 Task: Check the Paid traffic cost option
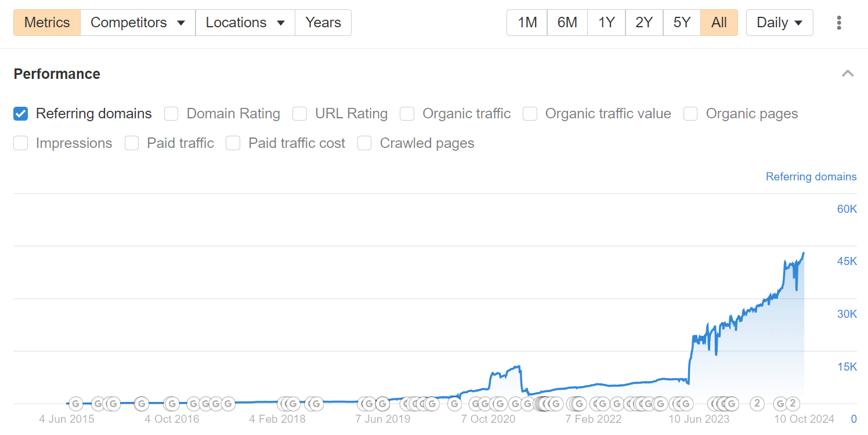coord(233,143)
